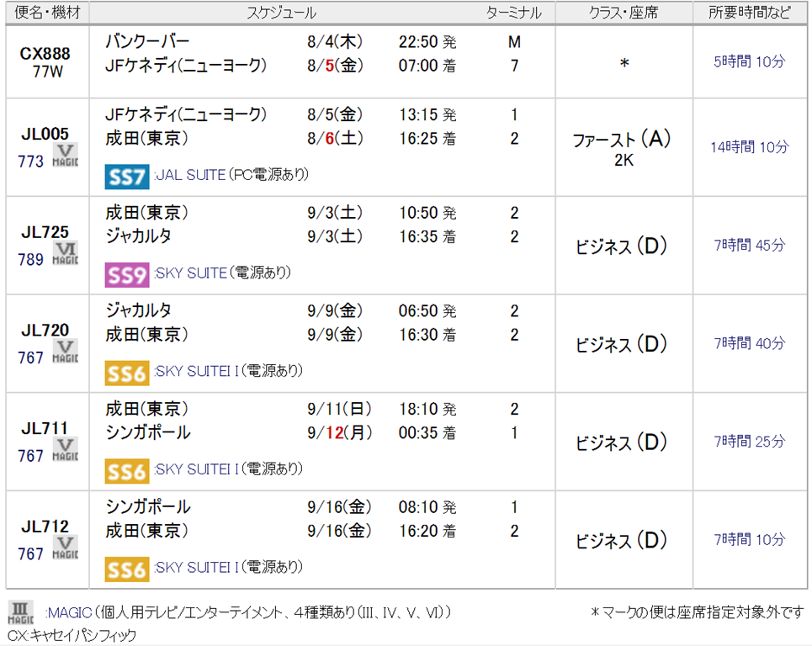
Task: Click the SS6 badge in JL712 row
Action: pyautogui.click(x=127, y=569)
